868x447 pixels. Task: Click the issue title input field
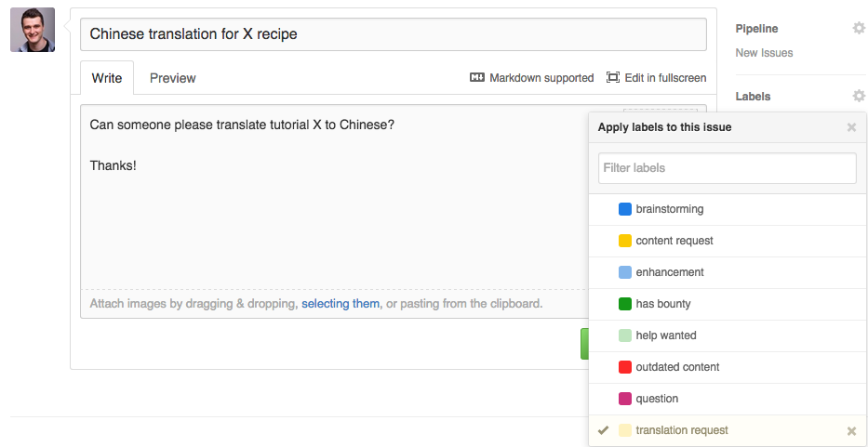click(x=393, y=34)
